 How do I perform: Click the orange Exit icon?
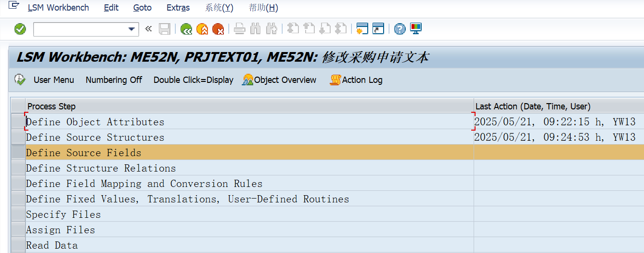click(202, 29)
